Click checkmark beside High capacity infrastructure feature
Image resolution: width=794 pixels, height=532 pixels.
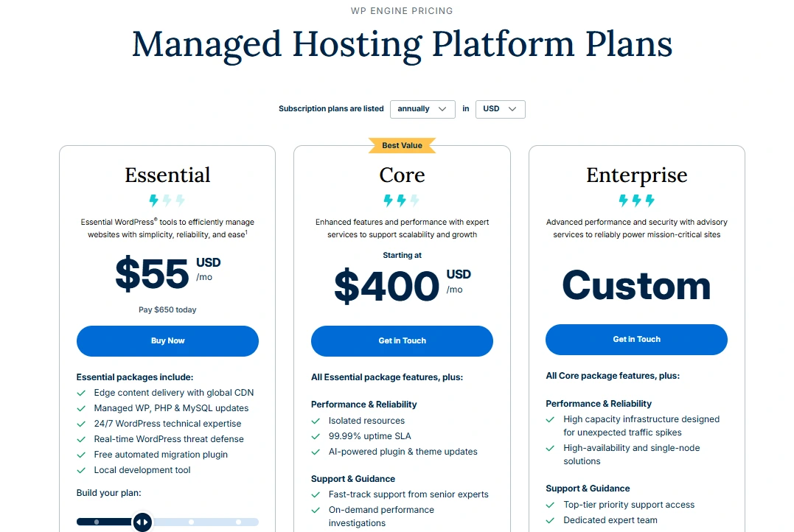pos(549,419)
